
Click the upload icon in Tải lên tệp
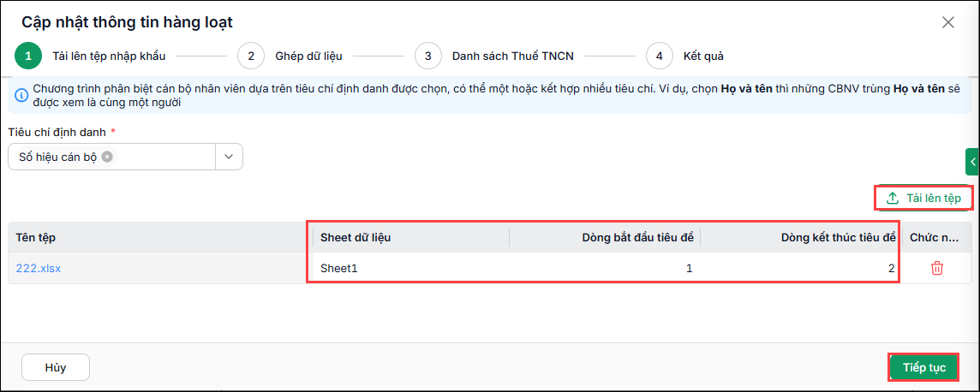893,199
